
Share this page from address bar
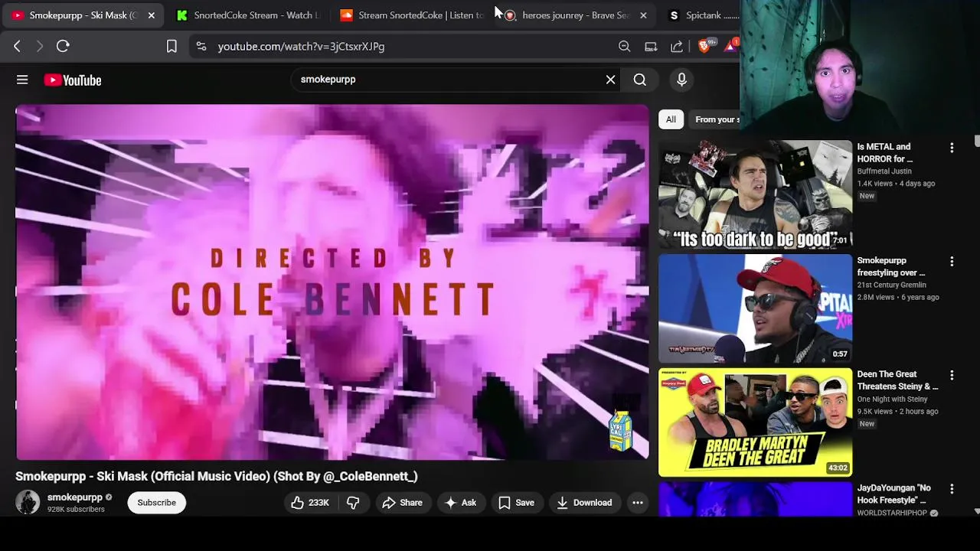point(677,47)
